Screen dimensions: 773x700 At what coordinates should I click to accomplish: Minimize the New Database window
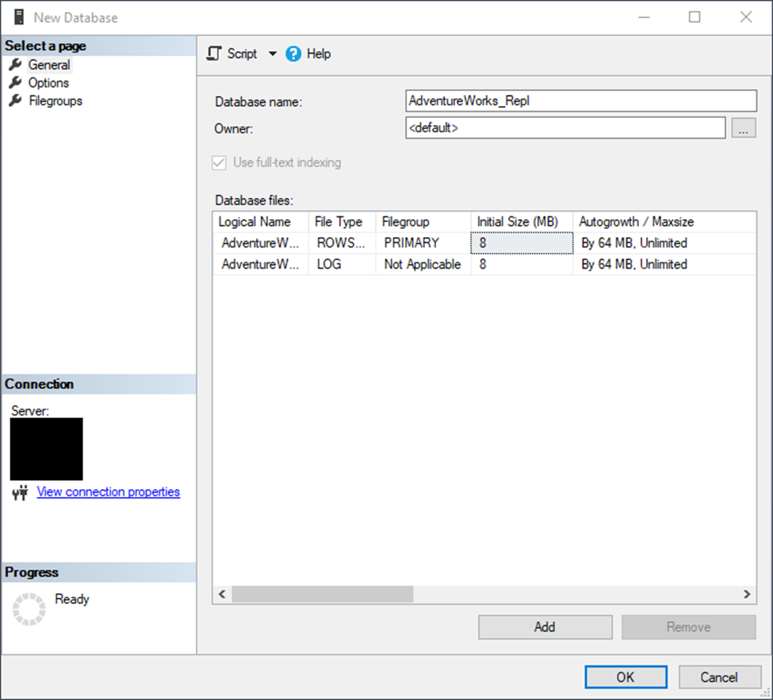644,17
